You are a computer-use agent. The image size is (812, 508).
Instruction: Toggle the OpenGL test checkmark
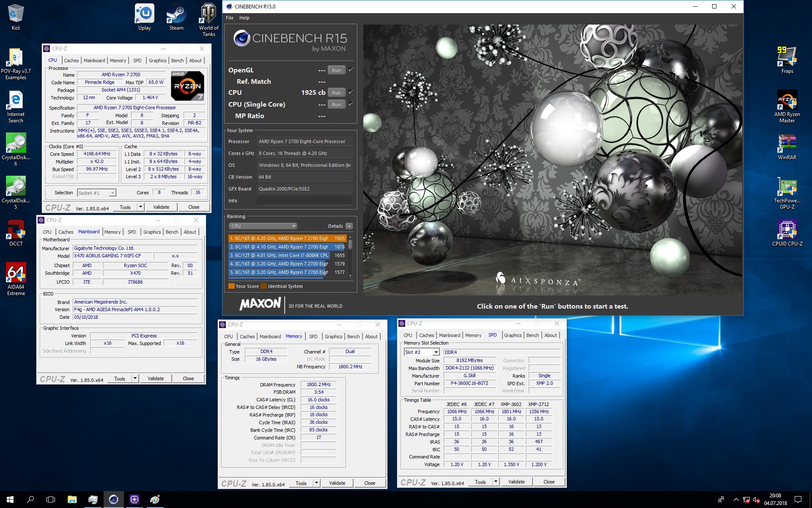click(351, 70)
